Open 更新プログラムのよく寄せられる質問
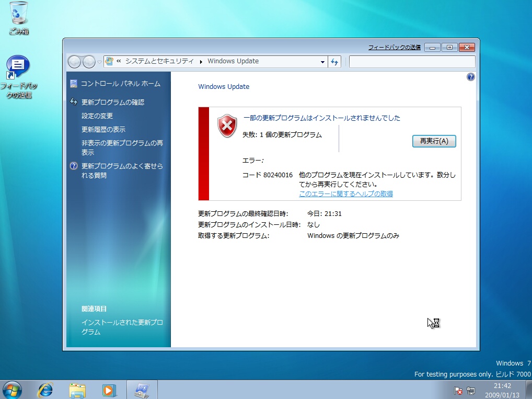This screenshot has height=399, width=532. click(122, 171)
